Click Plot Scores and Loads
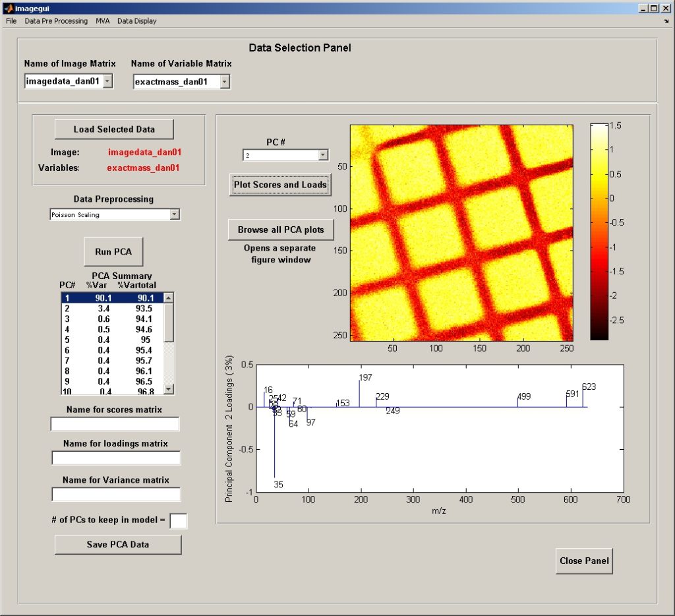This screenshot has width=675, height=616. pos(280,185)
